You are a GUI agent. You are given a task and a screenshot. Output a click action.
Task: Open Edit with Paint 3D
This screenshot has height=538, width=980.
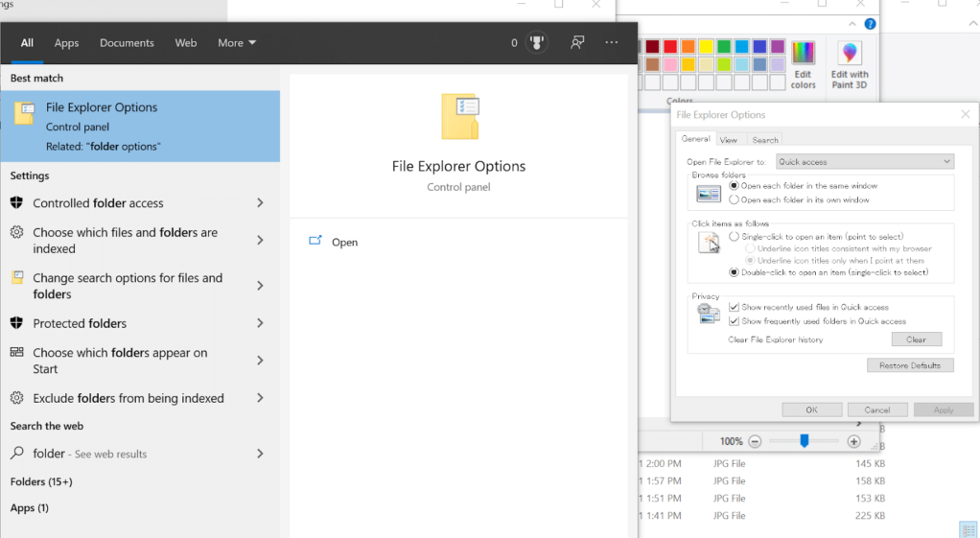pyautogui.click(x=850, y=63)
